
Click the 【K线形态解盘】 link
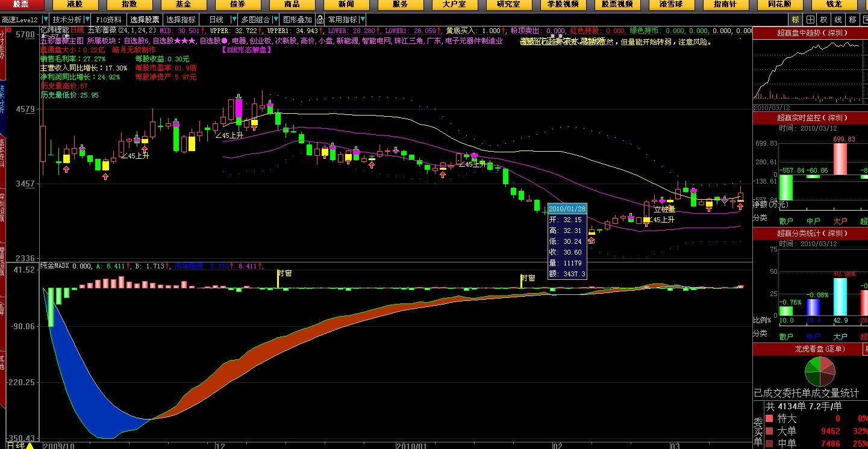tap(246, 49)
